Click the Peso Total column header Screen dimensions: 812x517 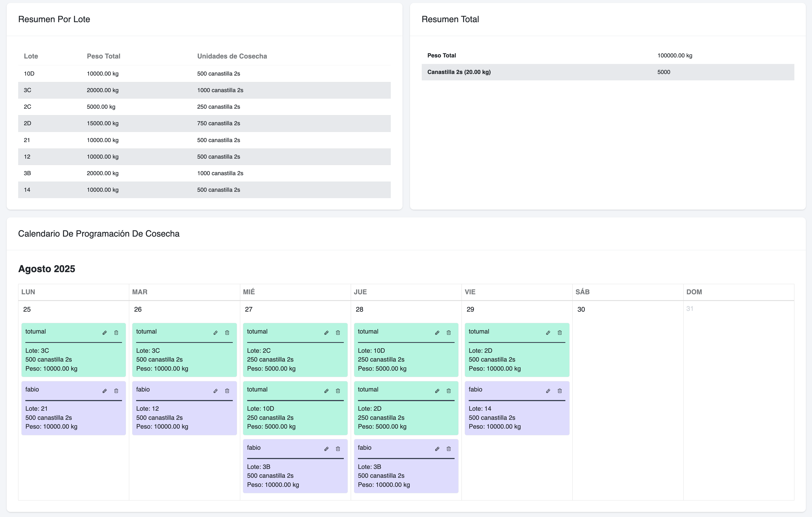(103, 56)
